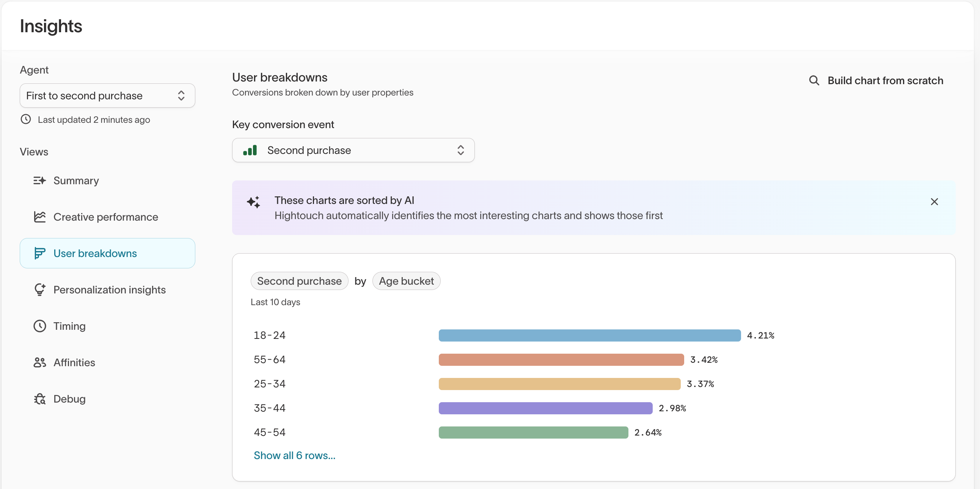This screenshot has height=489, width=980.
Task: Switch to the Timing view
Action: tap(69, 326)
